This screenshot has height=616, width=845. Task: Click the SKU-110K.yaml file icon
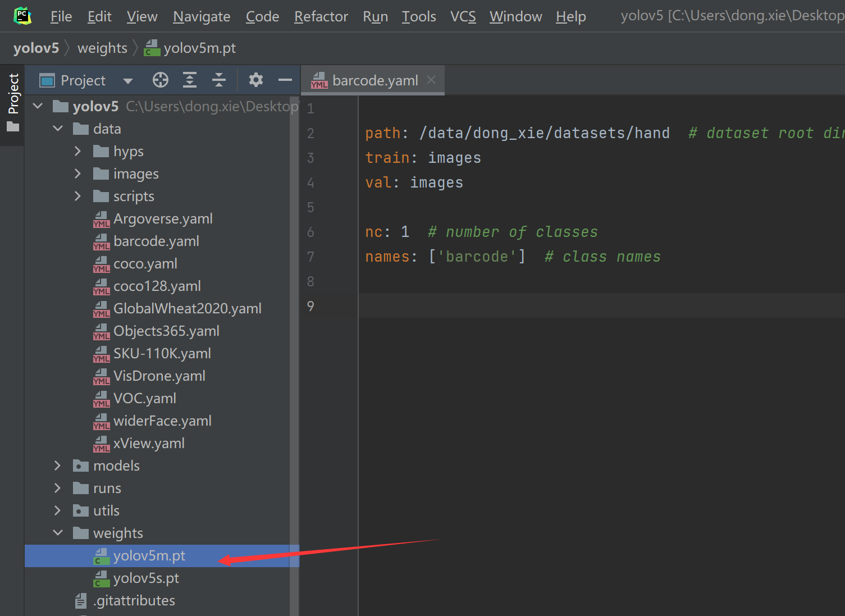click(x=101, y=354)
